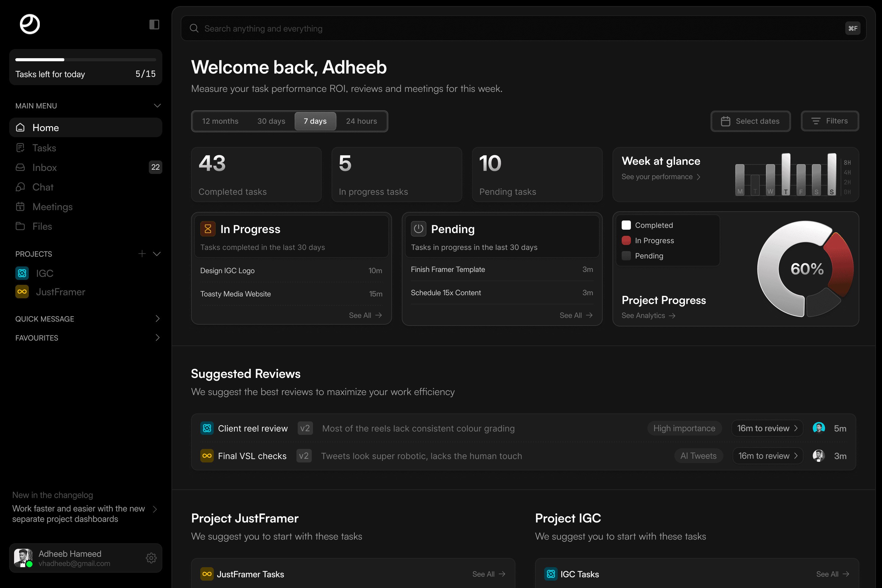
Task: Toggle the In Progress legend swatch
Action: click(626, 240)
